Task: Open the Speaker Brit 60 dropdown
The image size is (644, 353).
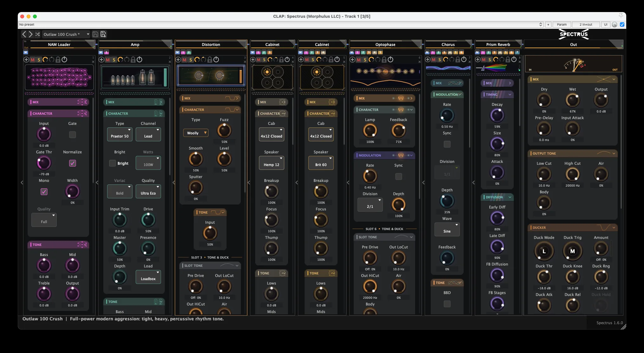Action: (321, 163)
